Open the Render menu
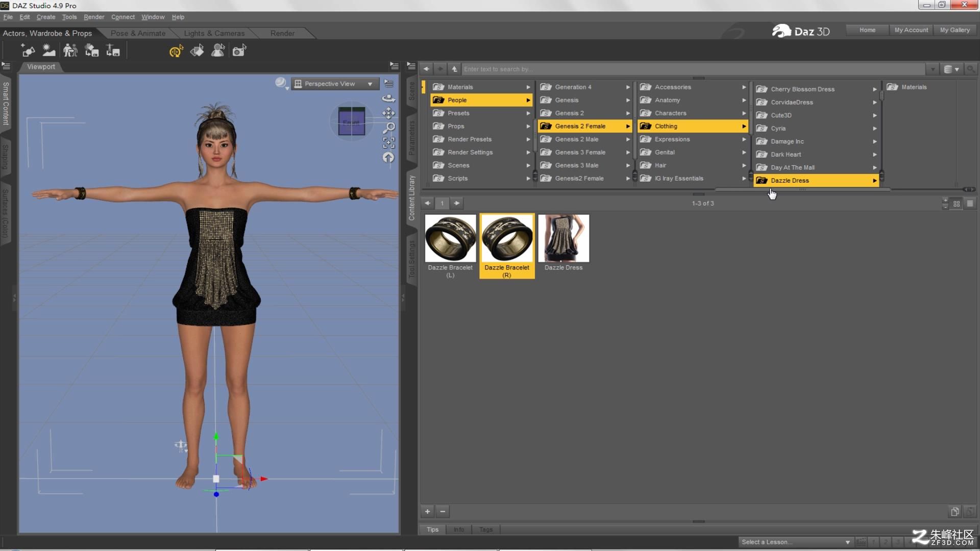The width and height of the screenshot is (980, 551). pyautogui.click(x=94, y=17)
